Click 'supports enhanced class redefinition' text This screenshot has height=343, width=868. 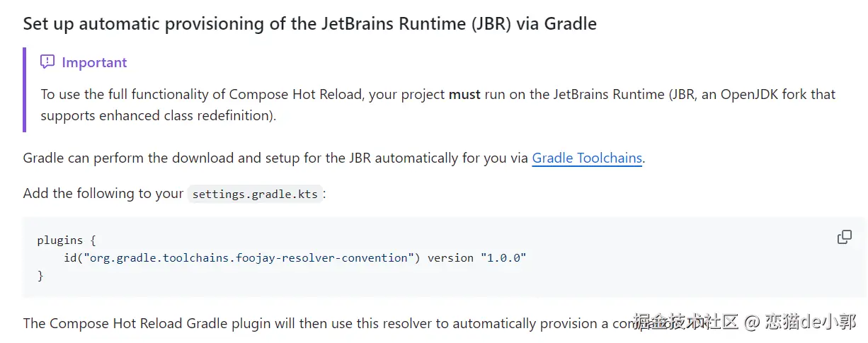point(157,115)
